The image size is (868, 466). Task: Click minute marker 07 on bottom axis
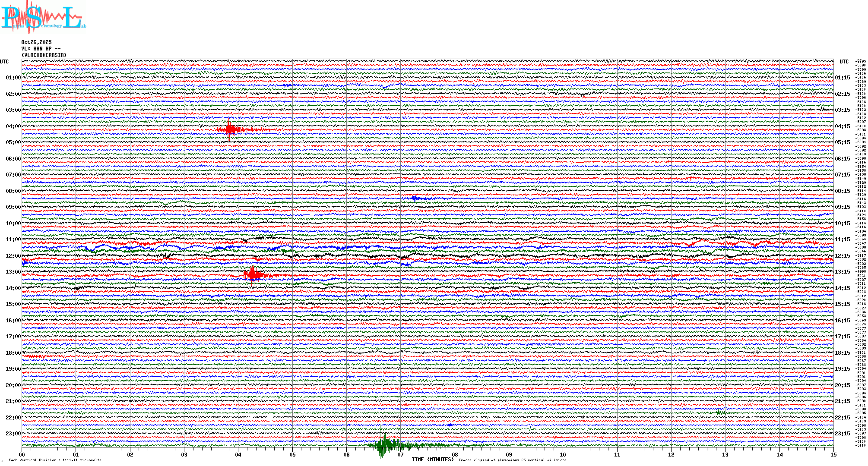pyautogui.click(x=401, y=454)
